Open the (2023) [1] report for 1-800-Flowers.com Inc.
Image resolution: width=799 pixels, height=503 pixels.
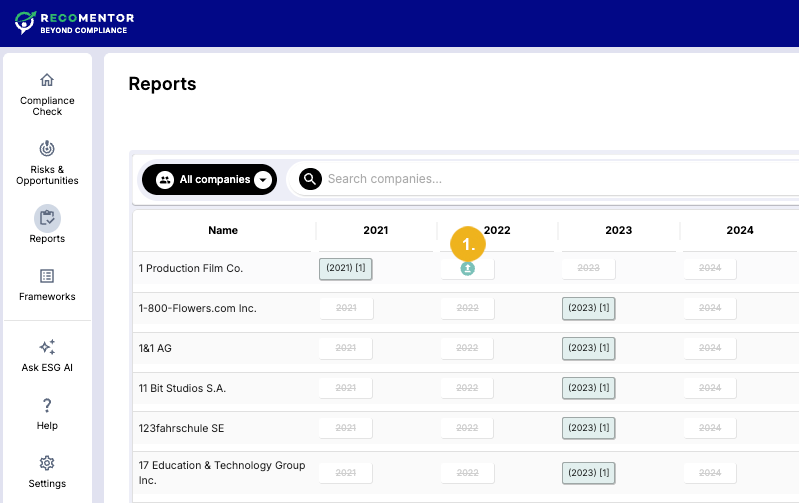click(589, 308)
